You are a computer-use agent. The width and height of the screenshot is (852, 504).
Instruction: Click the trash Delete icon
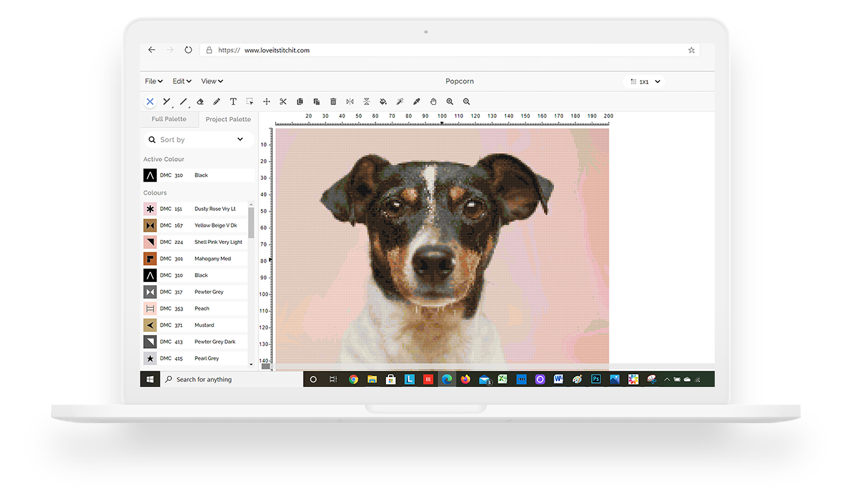click(333, 102)
